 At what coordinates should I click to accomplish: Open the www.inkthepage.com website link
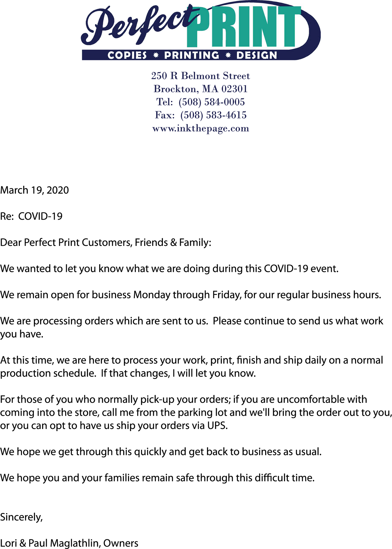(201, 128)
